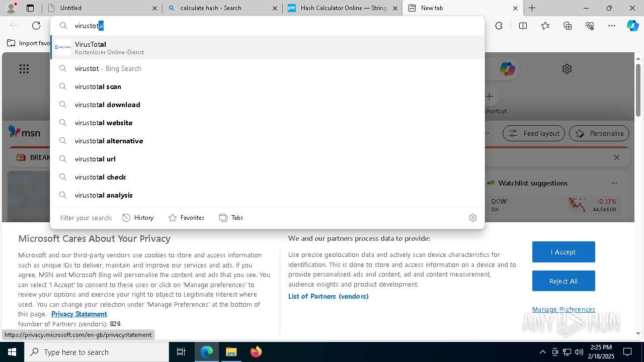
Task: Open the apps grid launcher icon
Action: coord(24,69)
